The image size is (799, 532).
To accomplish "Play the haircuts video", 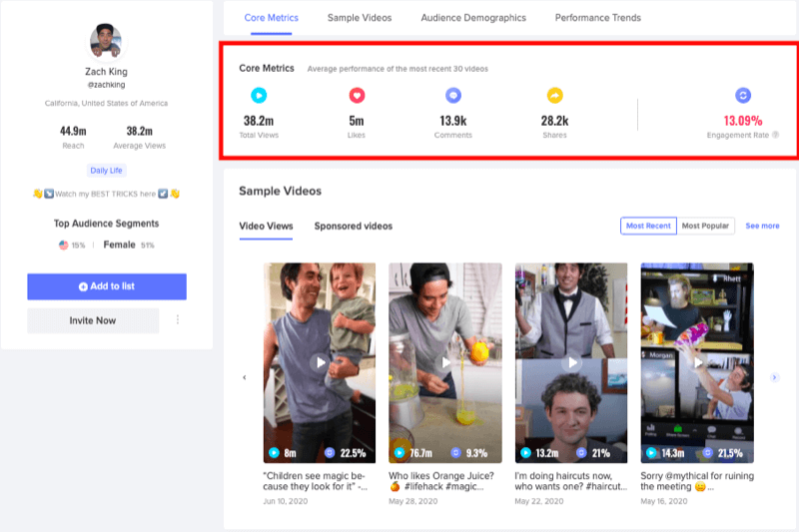I will point(571,362).
